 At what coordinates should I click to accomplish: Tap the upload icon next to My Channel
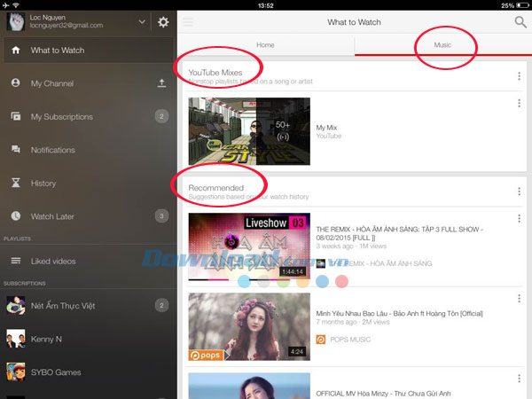[162, 83]
